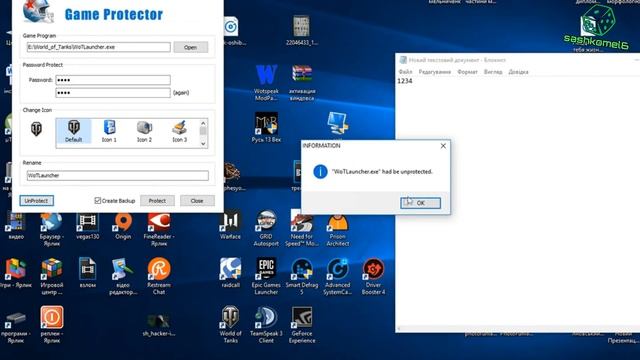
Task: Open Файл menu in Notepad
Action: click(x=405, y=72)
